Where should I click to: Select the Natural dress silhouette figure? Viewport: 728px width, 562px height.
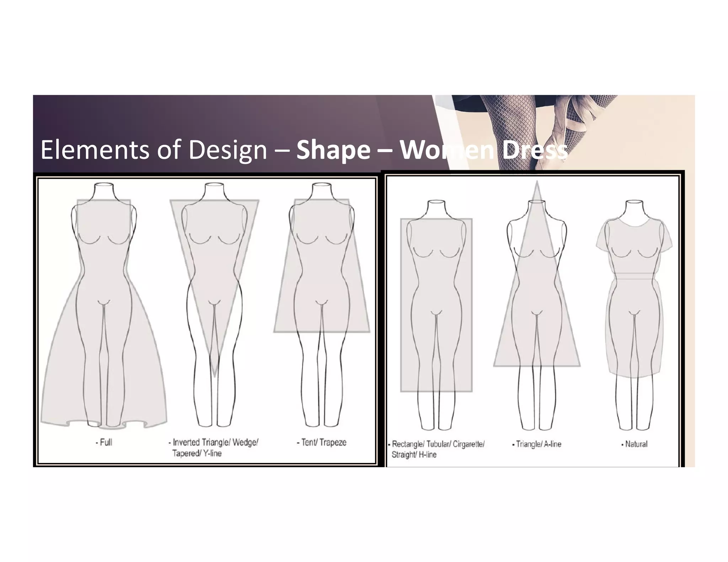click(635, 315)
